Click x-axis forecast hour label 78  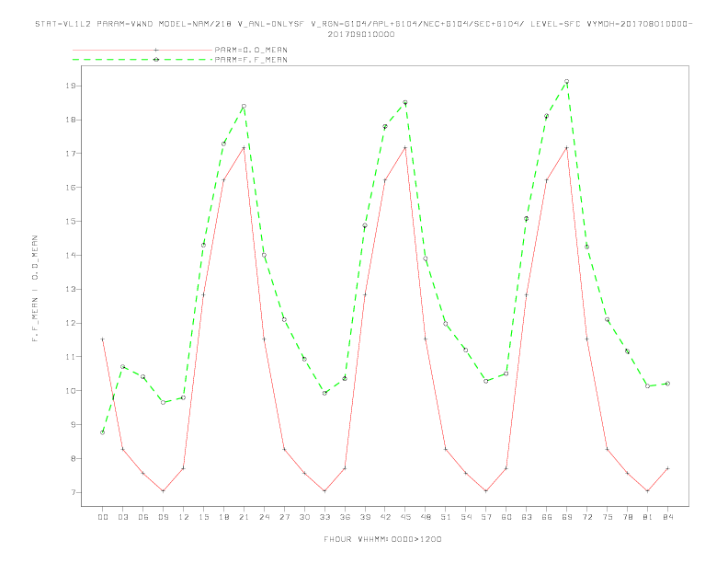coord(627,517)
